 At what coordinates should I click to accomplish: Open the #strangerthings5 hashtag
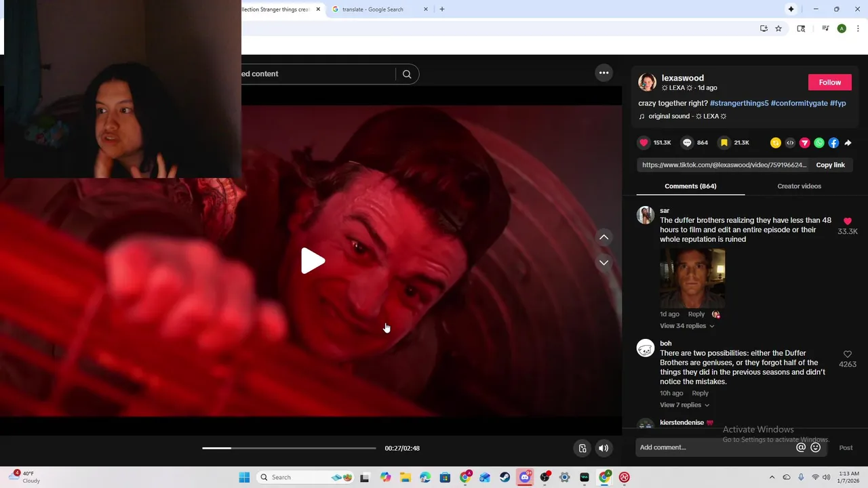click(739, 103)
